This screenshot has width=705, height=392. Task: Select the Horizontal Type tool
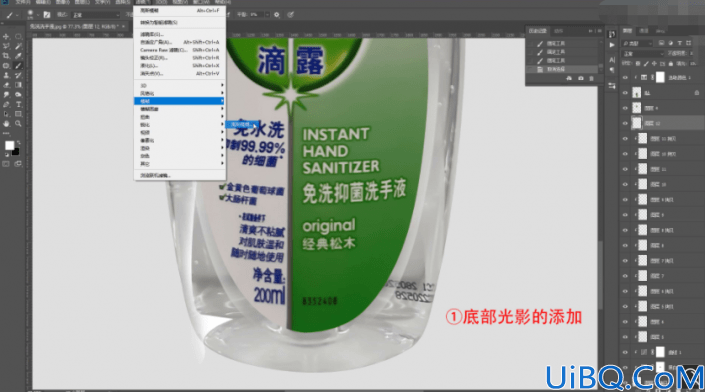(x=18, y=104)
